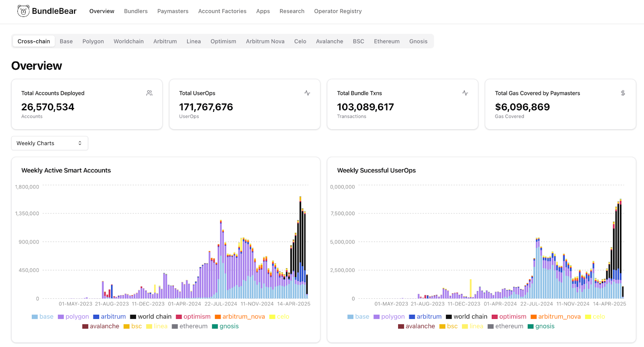Click the BundleBear bear logo icon
This screenshot has height=347, width=644.
point(23,11)
